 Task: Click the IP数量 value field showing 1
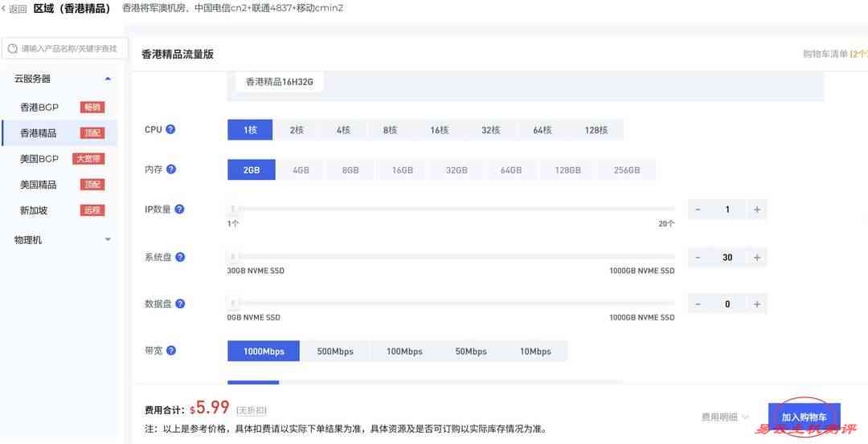727,210
